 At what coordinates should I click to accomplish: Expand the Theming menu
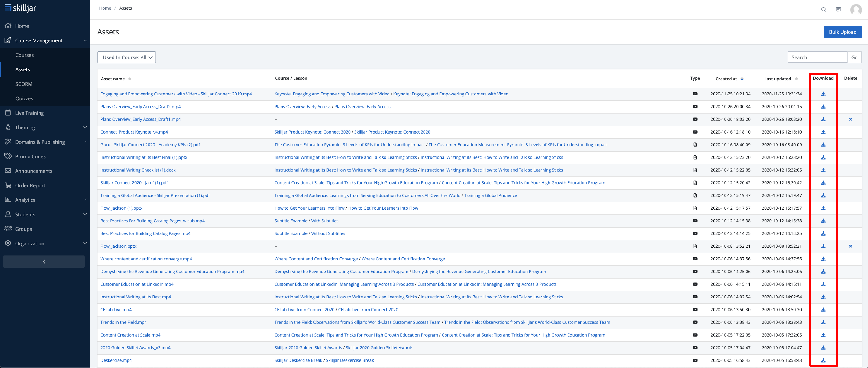85,127
